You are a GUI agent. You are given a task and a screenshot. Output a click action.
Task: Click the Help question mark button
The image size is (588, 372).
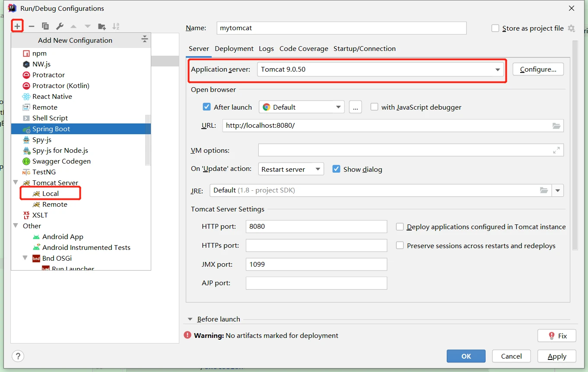(x=18, y=356)
